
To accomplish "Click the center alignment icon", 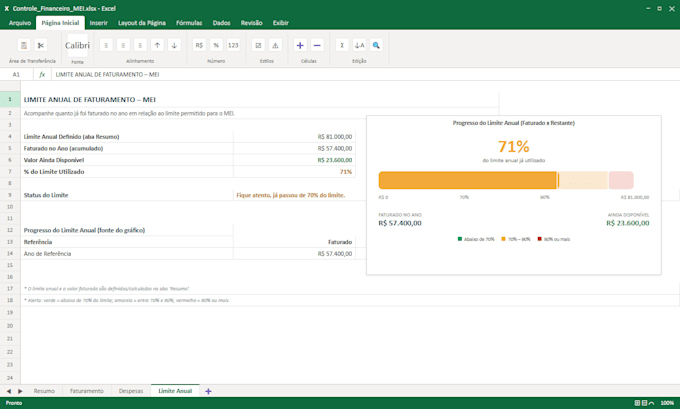I will [x=123, y=45].
